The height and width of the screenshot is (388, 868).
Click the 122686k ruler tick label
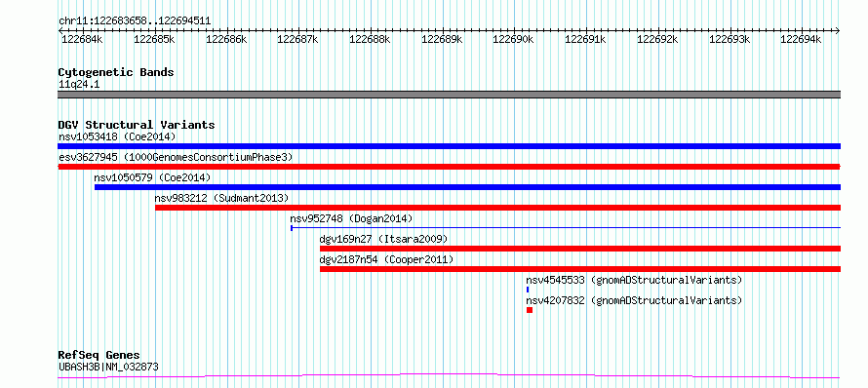coord(226,39)
